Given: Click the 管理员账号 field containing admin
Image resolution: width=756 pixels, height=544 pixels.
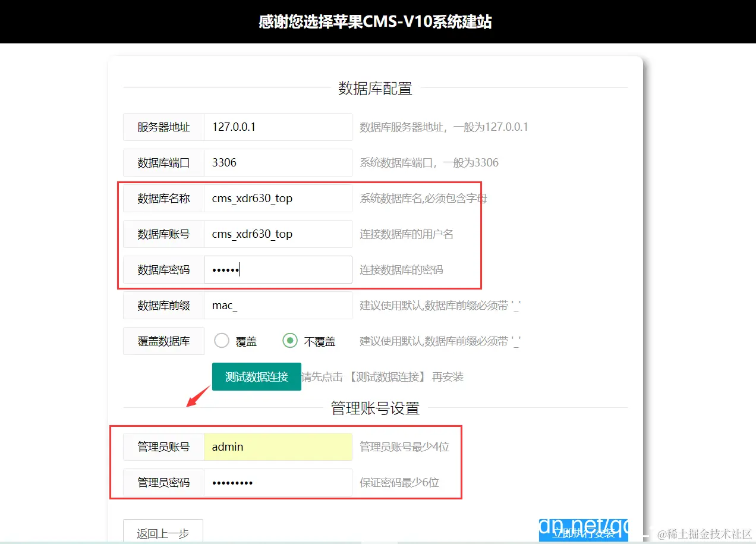Looking at the screenshot, I should (x=278, y=446).
